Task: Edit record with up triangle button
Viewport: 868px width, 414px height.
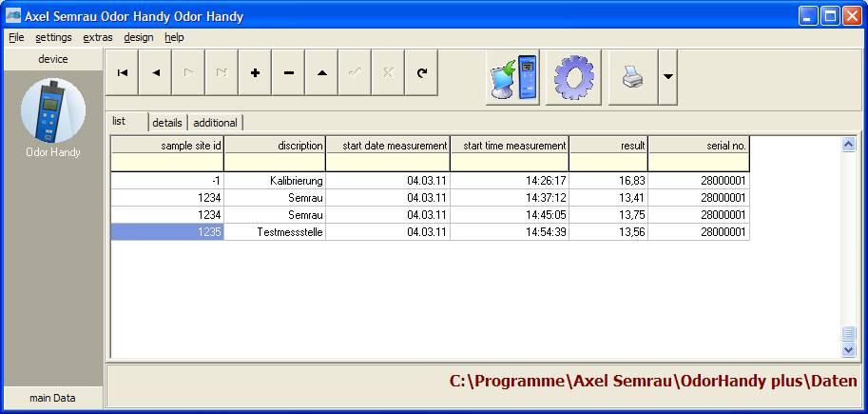Action: 321,72
